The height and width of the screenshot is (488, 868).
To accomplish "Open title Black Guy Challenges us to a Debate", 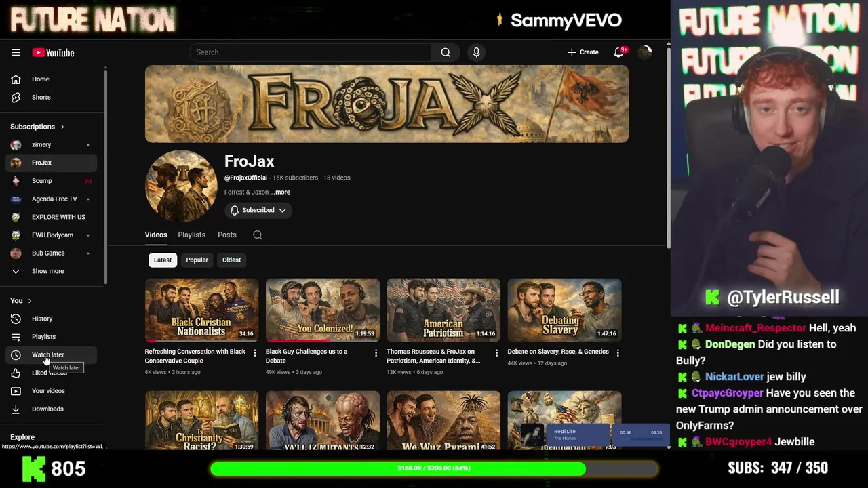I will pos(307,356).
